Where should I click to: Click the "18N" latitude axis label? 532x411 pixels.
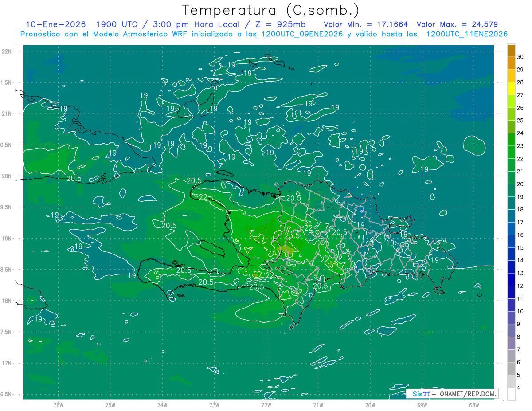(7, 301)
